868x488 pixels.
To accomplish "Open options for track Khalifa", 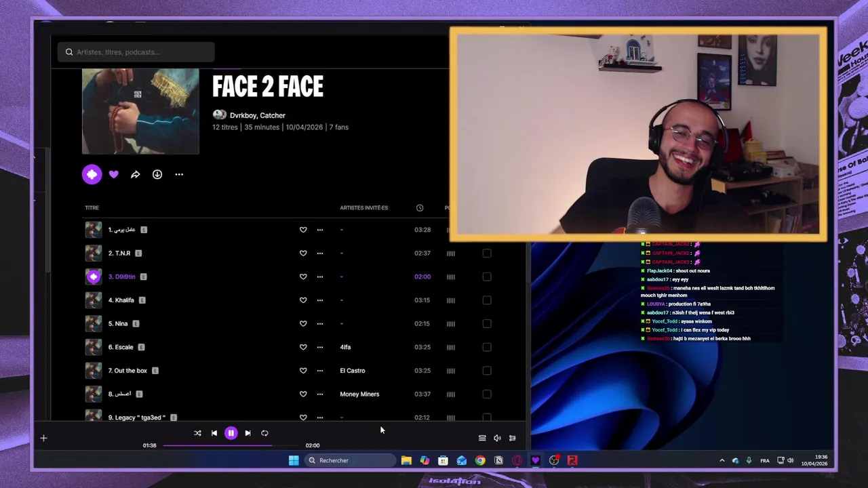I will [320, 300].
